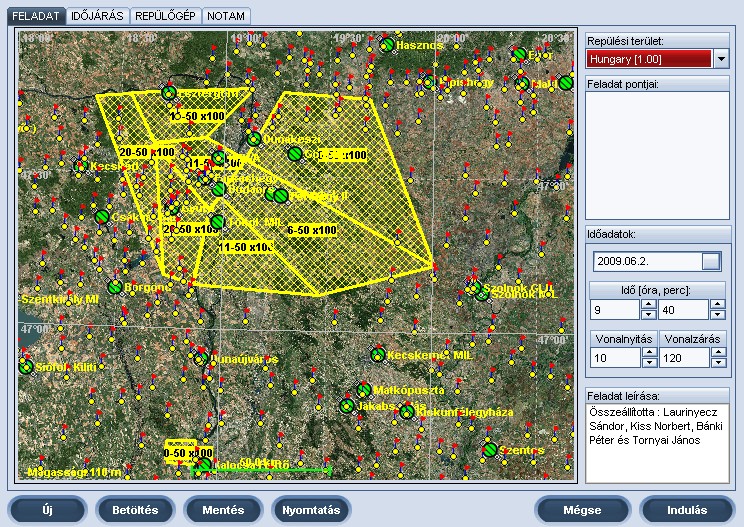Click the Kecskemét MIL airfield marker
This screenshot has height=527, width=744.
coord(378,354)
